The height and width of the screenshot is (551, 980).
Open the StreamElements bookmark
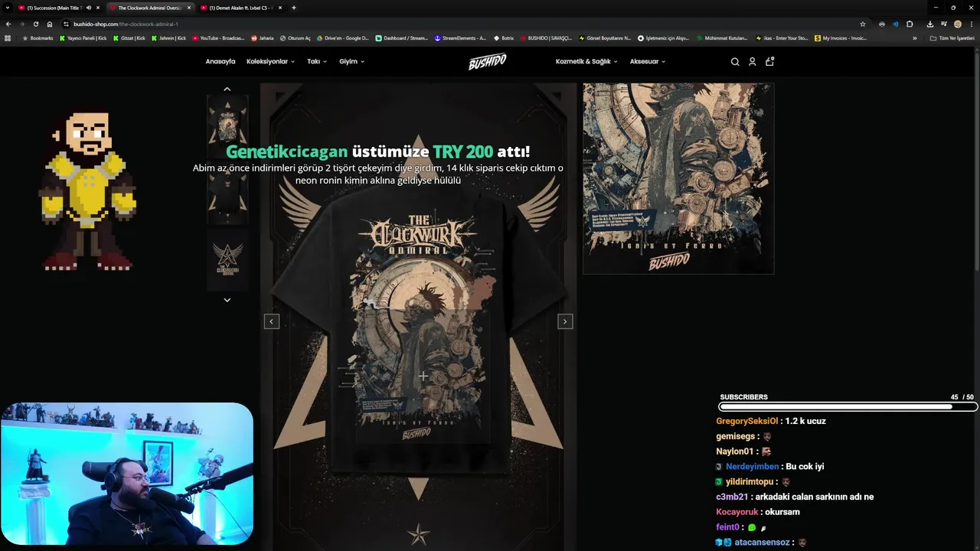tap(460, 37)
